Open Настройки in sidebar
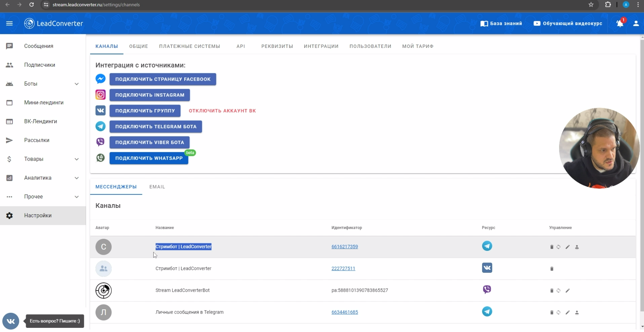The height and width of the screenshot is (332, 644). tap(43, 216)
